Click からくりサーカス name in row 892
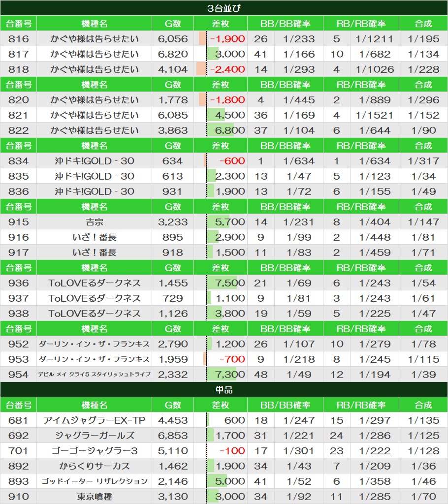The image size is (448, 504). point(94,467)
